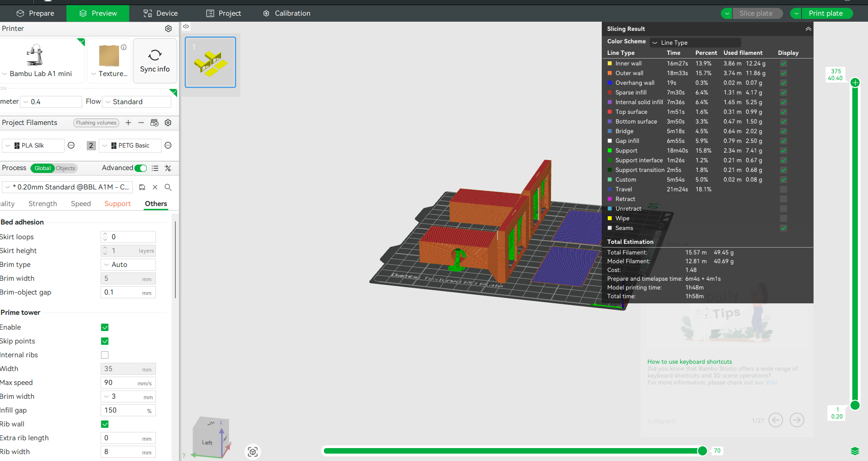The width and height of the screenshot is (868, 461).
Task: Collapse the Slicing Result panel
Action: (808, 29)
